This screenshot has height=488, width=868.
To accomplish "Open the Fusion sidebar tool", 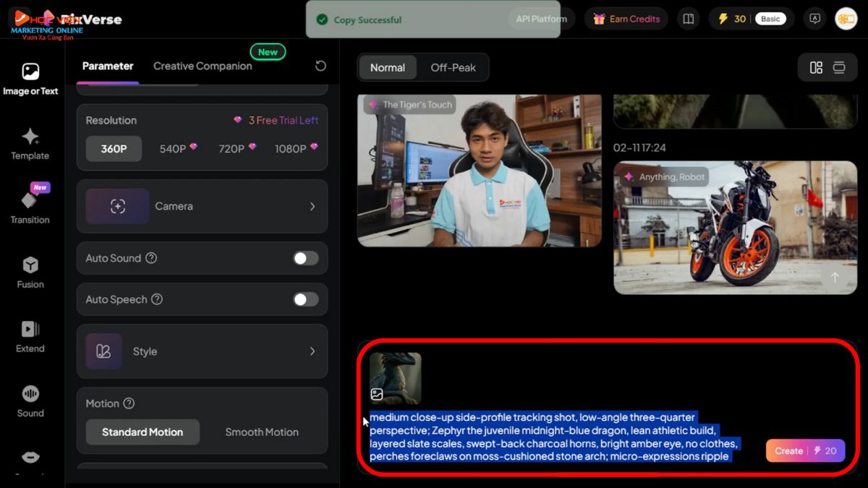I will pyautogui.click(x=30, y=273).
